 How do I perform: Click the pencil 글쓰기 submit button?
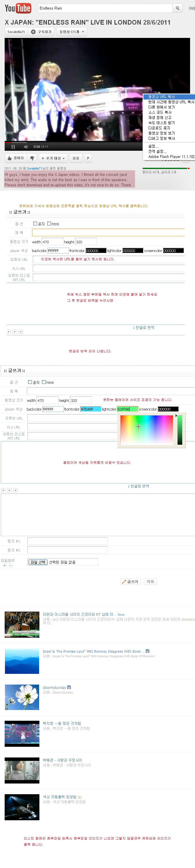130,582
